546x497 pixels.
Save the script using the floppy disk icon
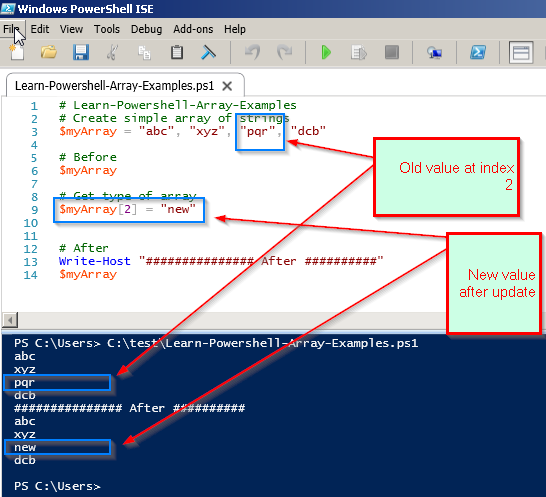(x=80, y=53)
